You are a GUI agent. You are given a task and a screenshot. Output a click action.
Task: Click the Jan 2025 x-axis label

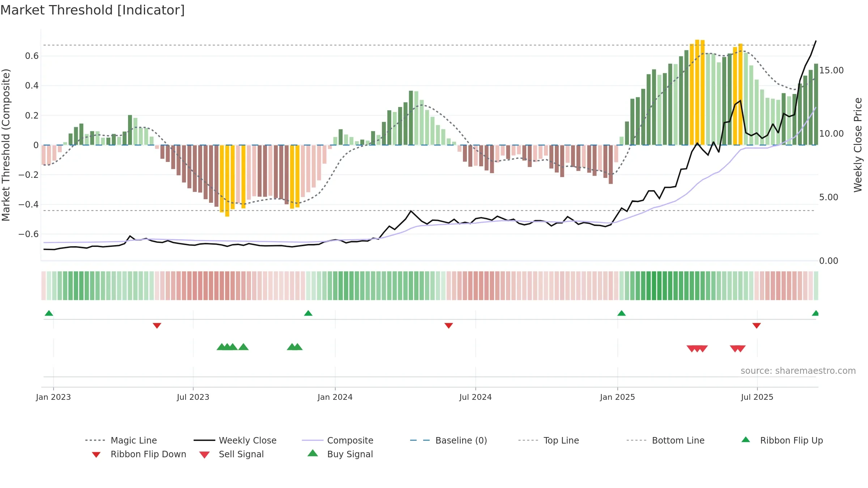click(617, 397)
